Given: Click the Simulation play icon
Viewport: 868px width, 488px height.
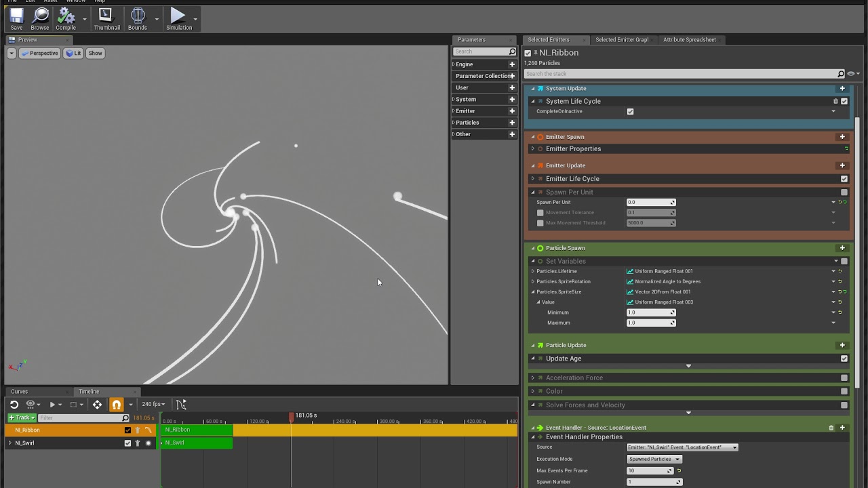Looking at the screenshot, I should pyautogui.click(x=178, y=18).
